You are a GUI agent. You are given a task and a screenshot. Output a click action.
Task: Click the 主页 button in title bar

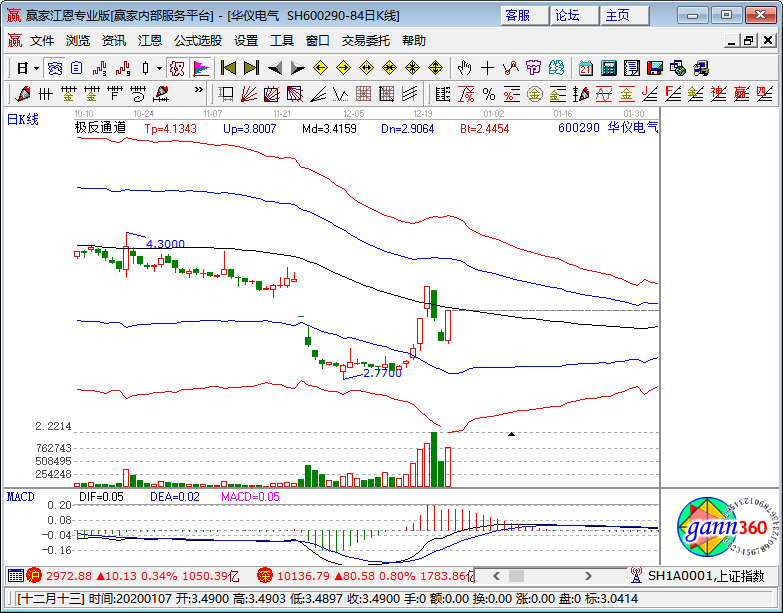tap(624, 16)
